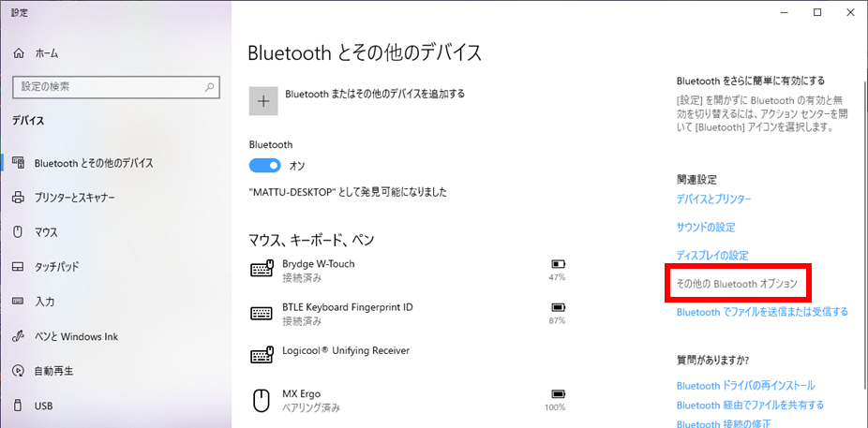Click BTLE Keyboard battery icon
The height and width of the screenshot is (428, 868).
pos(558,307)
